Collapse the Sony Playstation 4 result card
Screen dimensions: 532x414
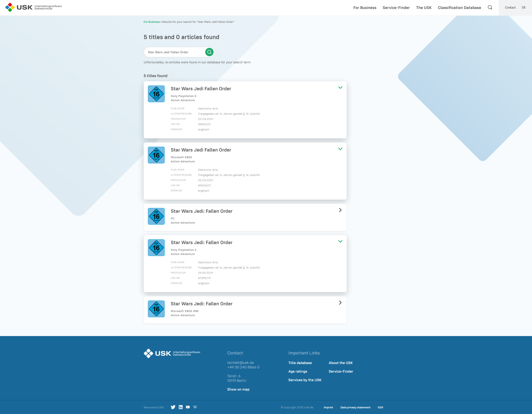tap(340, 241)
